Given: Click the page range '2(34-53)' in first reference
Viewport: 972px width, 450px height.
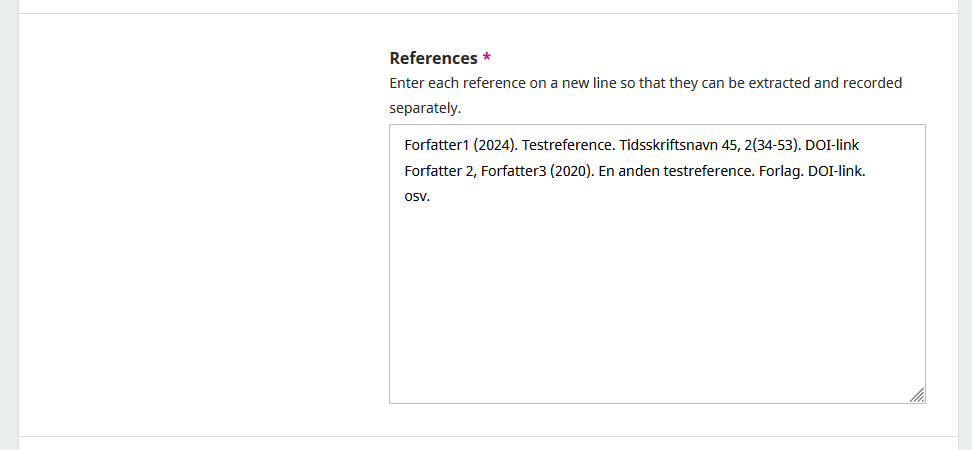Looking at the screenshot, I should click(x=768, y=145).
